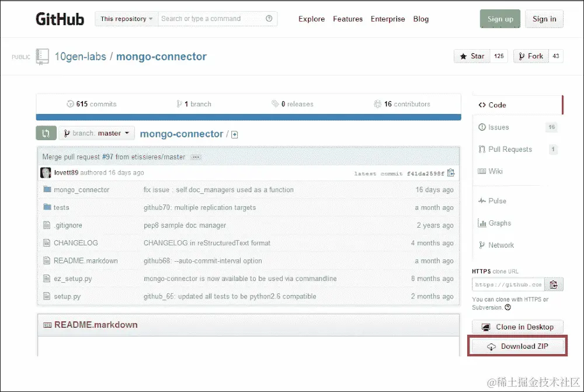
Task: Click the mongo_connector folder icon
Action: (x=47, y=189)
